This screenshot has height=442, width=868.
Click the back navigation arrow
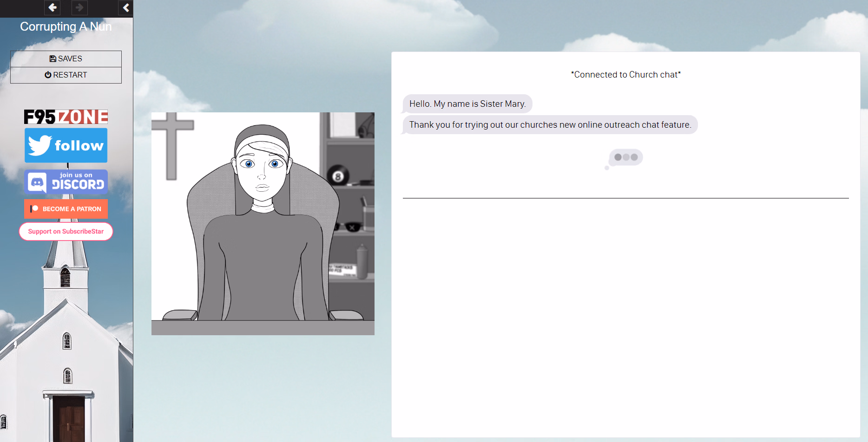pyautogui.click(x=52, y=8)
